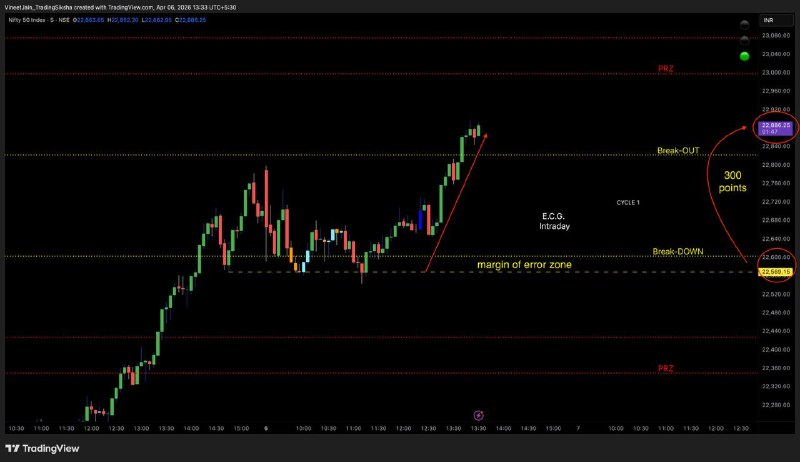Click the red trend arrow head
This screenshot has width=800, height=462.
coord(486,133)
